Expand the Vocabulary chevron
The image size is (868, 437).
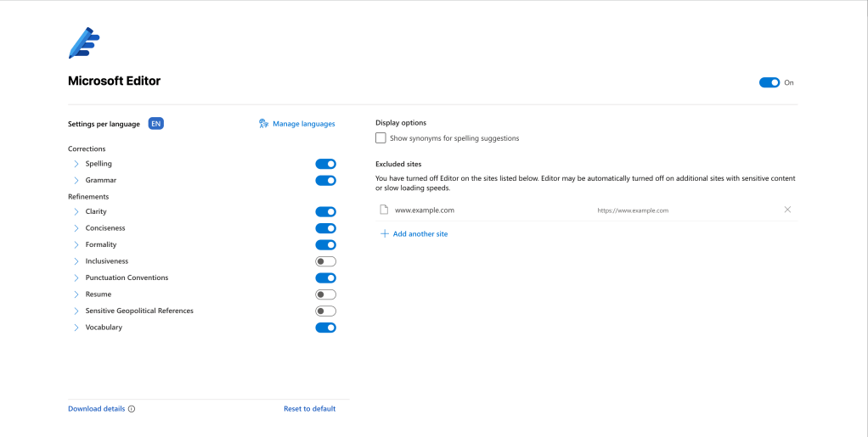click(76, 328)
